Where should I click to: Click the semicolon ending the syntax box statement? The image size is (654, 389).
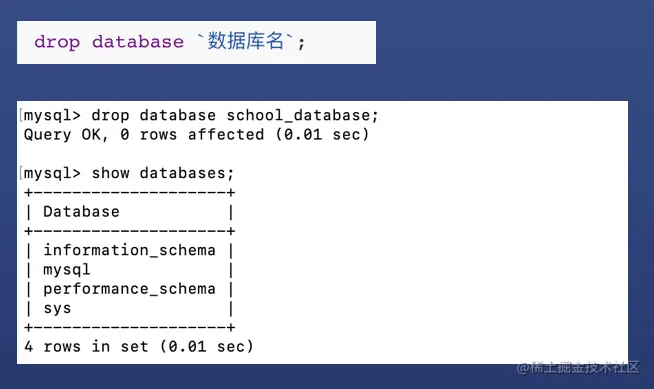pyautogui.click(x=301, y=43)
